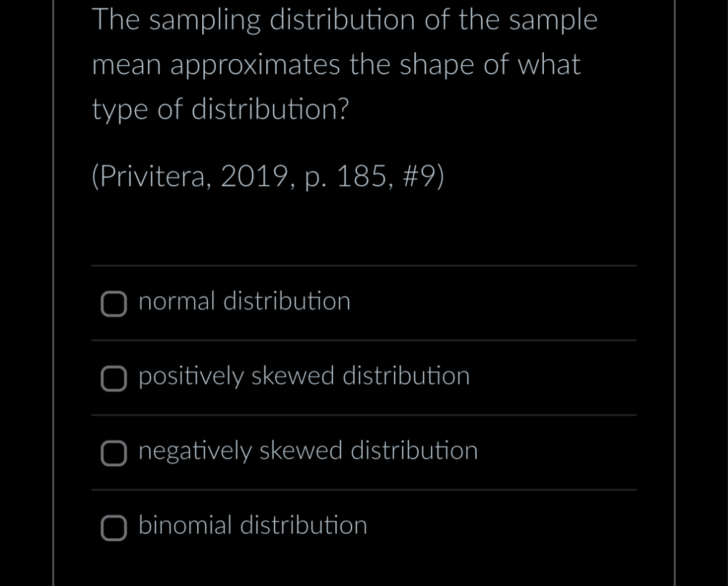Viewport: 728px width, 586px height.
Task: Click the third answer row
Action: pyautogui.click(x=364, y=451)
